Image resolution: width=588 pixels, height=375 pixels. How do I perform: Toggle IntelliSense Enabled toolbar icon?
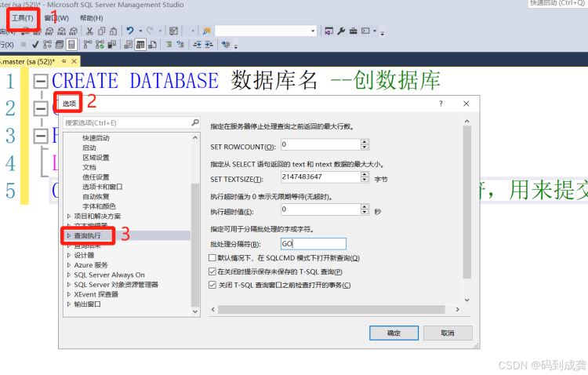click(71, 45)
